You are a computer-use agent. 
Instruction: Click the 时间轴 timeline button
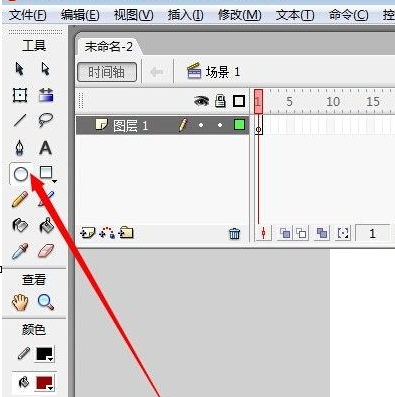click(107, 72)
